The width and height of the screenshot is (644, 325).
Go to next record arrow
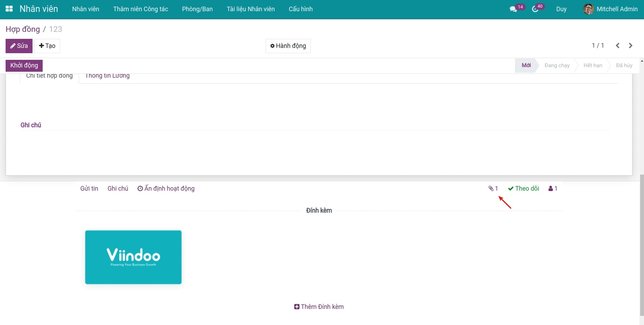pyautogui.click(x=630, y=46)
